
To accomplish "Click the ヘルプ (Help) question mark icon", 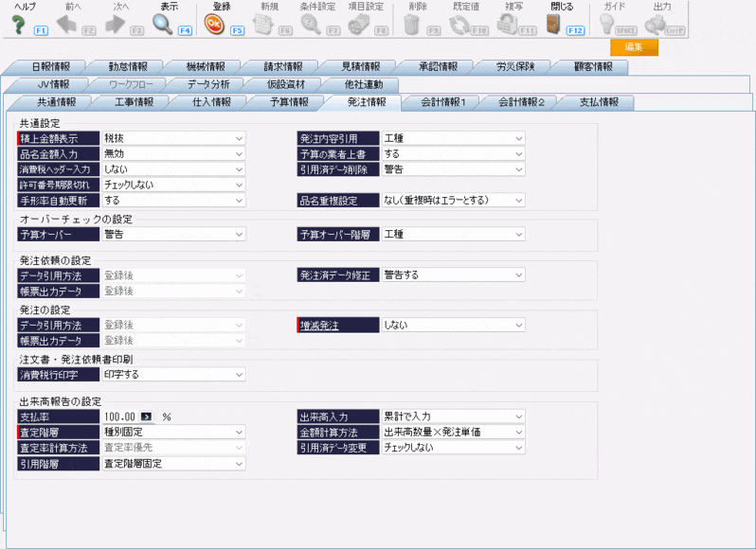I will point(17,25).
